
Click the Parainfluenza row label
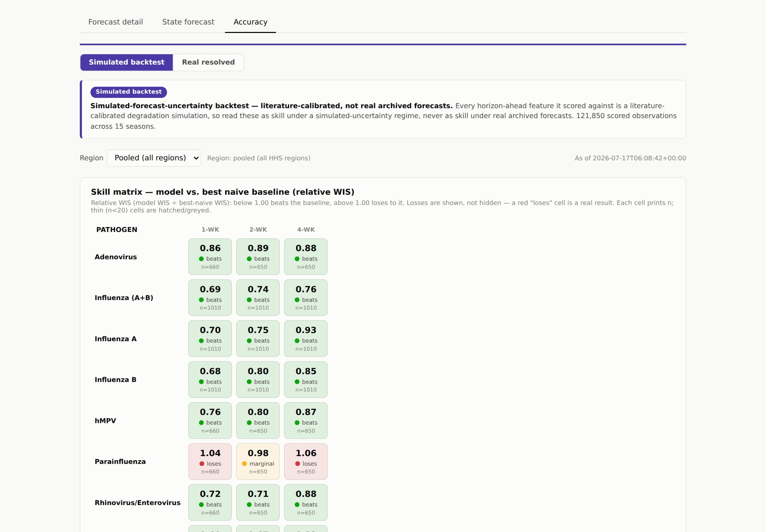pyautogui.click(x=120, y=462)
